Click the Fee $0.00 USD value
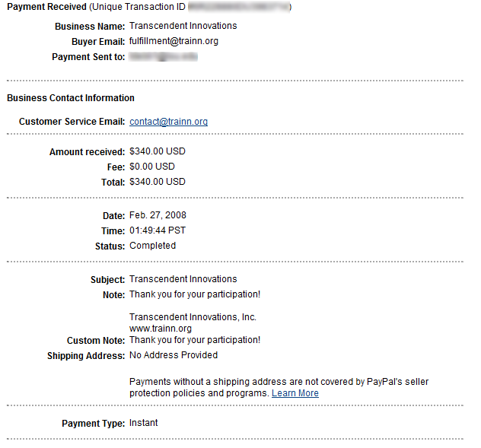 point(152,167)
